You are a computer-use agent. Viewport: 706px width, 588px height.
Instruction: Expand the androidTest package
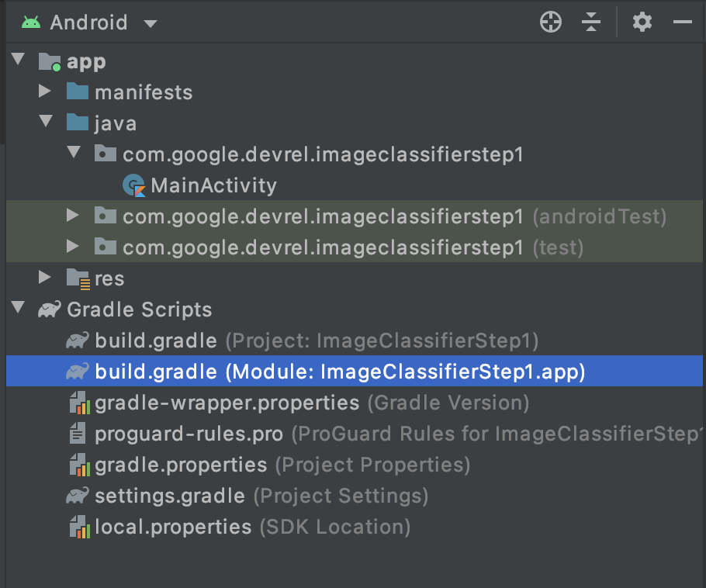72,216
